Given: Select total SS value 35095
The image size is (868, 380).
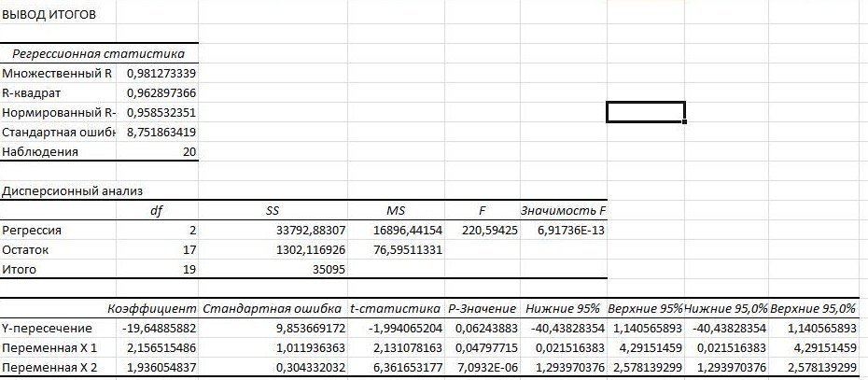Looking at the screenshot, I should (x=273, y=269).
